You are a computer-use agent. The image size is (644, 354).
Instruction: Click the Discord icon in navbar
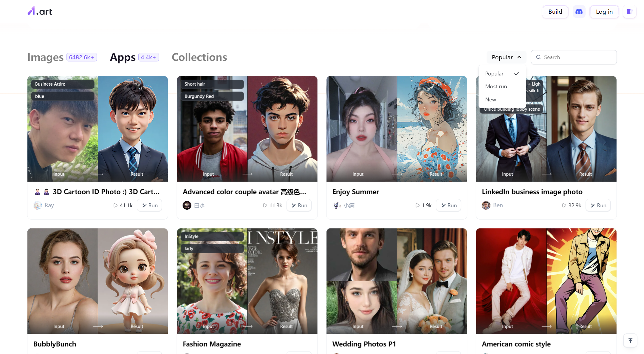click(x=580, y=12)
